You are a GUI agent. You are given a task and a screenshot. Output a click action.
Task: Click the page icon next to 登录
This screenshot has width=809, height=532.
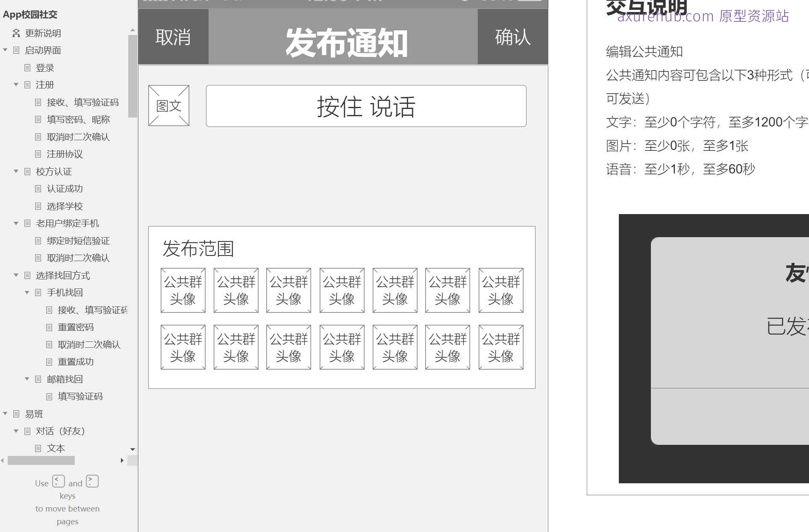pyautogui.click(x=28, y=68)
